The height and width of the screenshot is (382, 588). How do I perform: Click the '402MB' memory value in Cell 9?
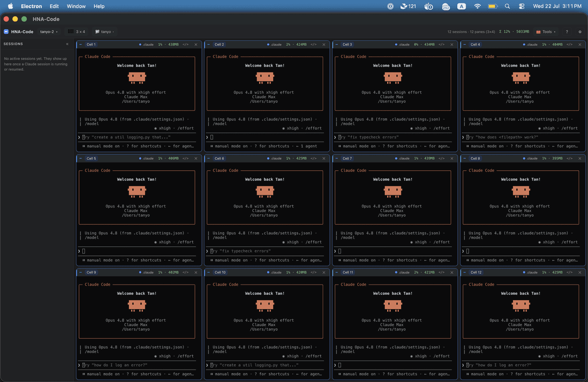(173, 272)
